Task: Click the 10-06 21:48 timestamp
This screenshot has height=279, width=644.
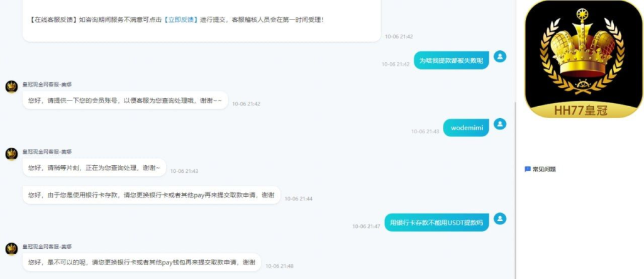Action: coord(279,266)
